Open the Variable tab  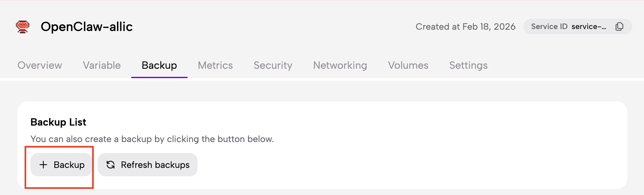[102, 65]
